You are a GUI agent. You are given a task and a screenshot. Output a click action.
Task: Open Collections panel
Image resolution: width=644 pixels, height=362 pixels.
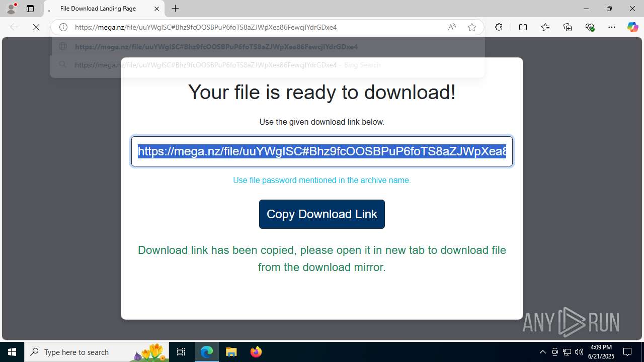point(568,27)
